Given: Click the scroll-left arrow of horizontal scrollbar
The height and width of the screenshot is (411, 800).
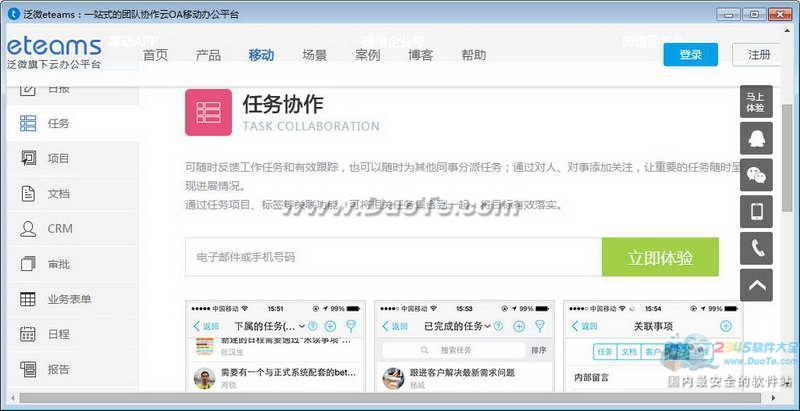Looking at the screenshot, I should click(12, 397).
